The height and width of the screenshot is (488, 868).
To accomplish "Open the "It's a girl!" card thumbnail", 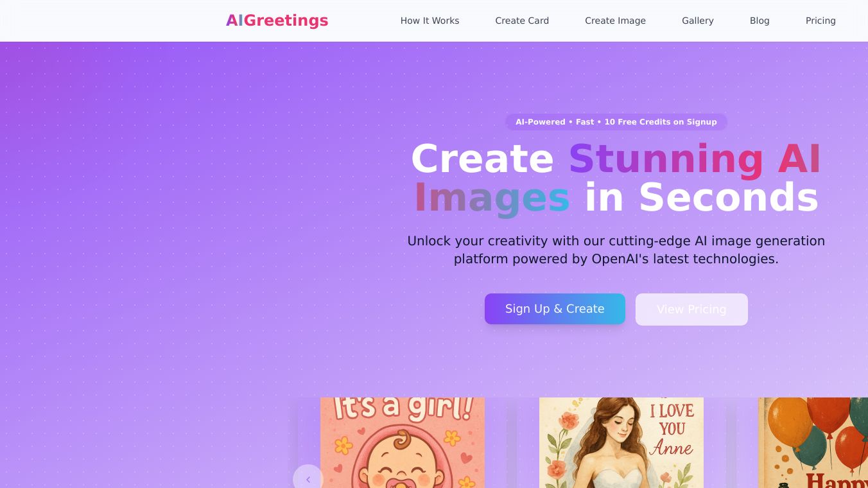I will pyautogui.click(x=403, y=442).
